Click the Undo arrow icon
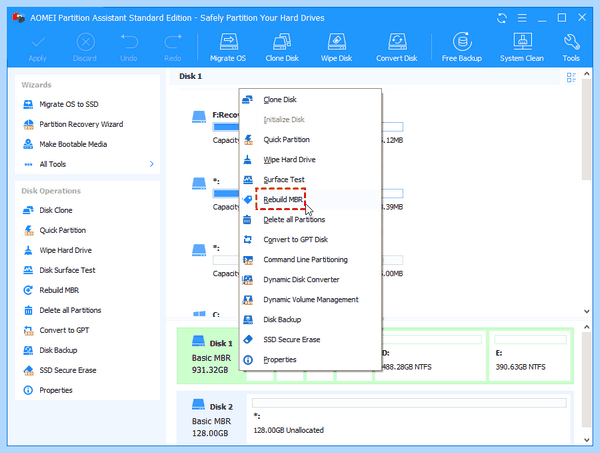Viewport: 600px width, 453px height. click(x=129, y=47)
